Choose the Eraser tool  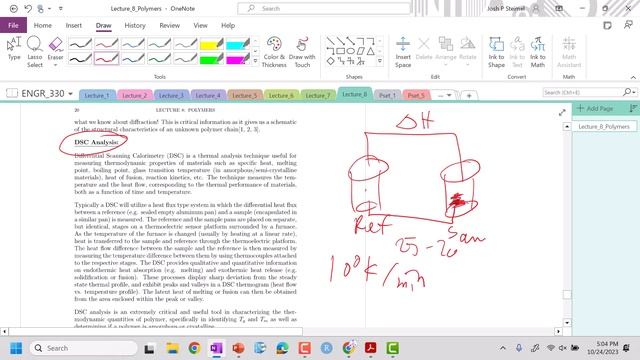pos(56,47)
